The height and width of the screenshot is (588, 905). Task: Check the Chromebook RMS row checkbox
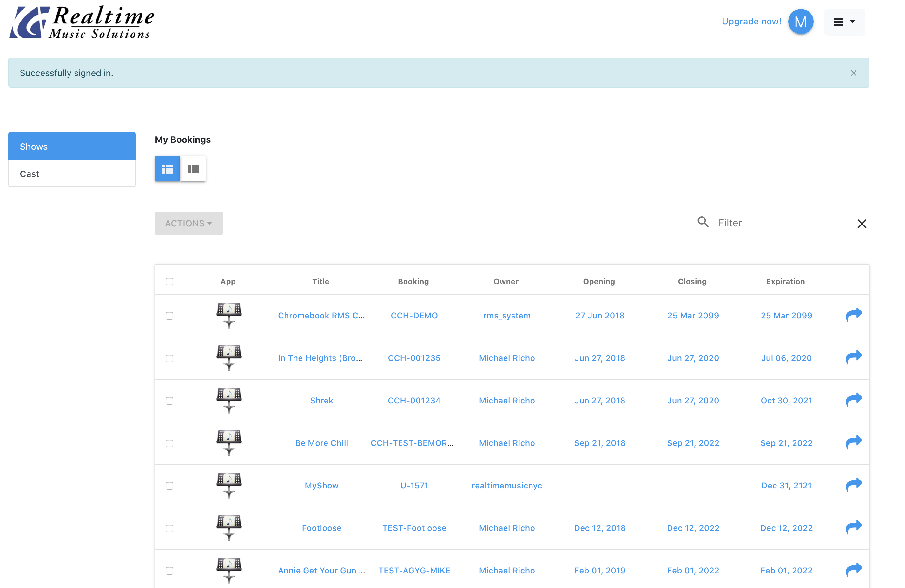pyautogui.click(x=169, y=316)
